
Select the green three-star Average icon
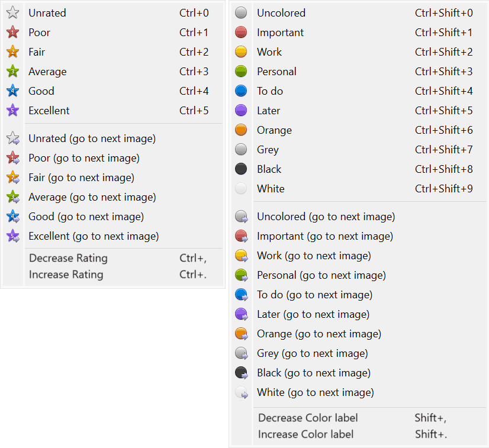(12, 72)
